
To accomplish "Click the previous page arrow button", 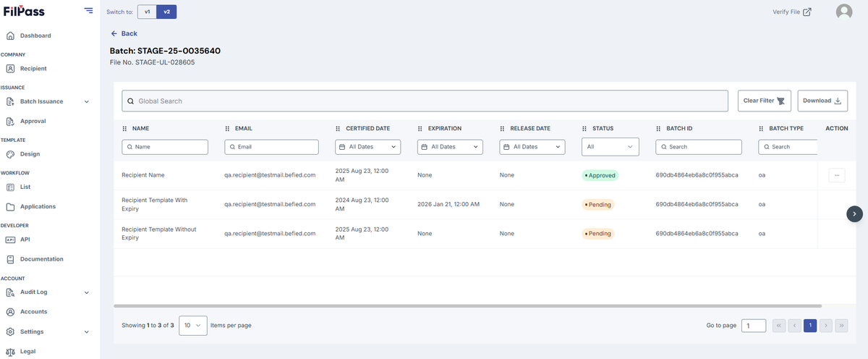I will (795, 326).
